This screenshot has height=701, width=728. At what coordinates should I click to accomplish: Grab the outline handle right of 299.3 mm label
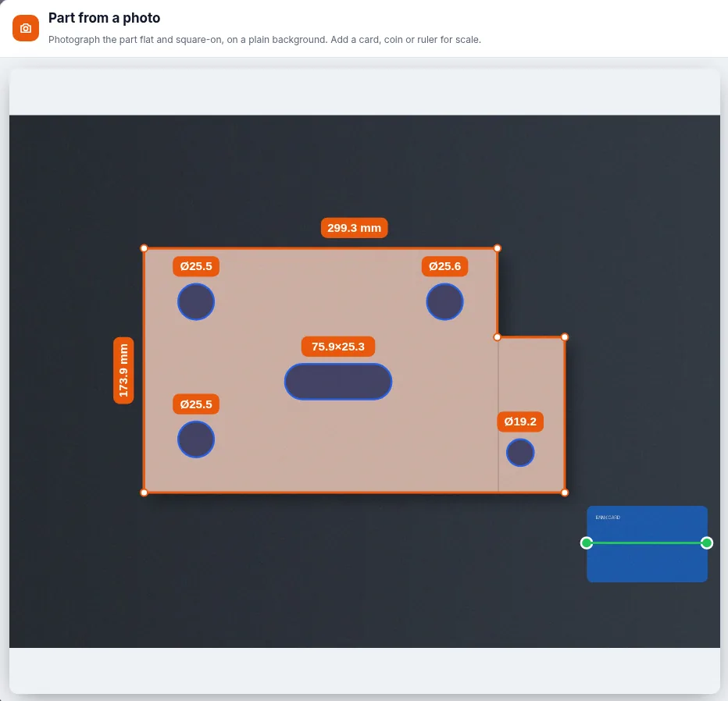pyautogui.click(x=498, y=248)
